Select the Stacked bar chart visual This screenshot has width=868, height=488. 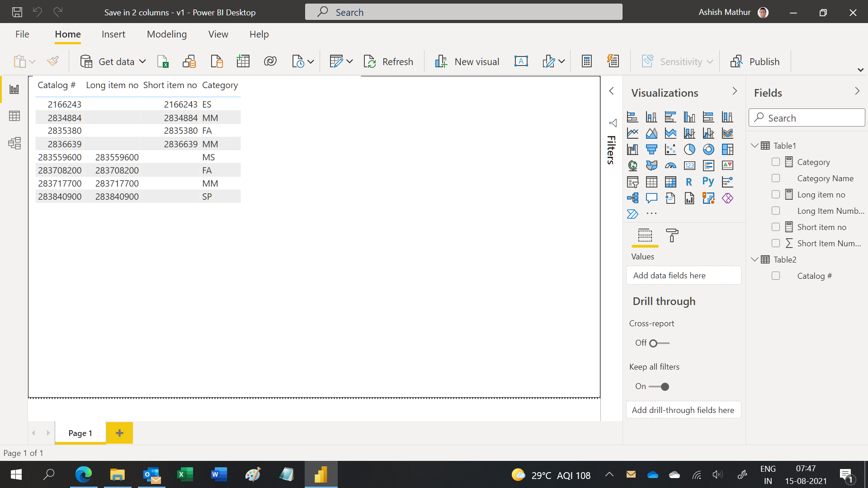pyautogui.click(x=632, y=117)
